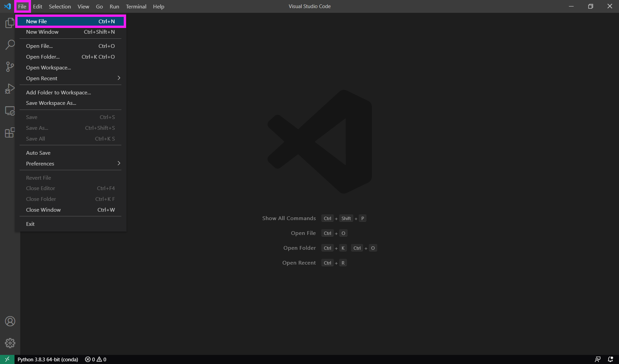Viewport: 619px width, 364px height.
Task: Click Open Recent label on welcome screen
Action: [299, 263]
